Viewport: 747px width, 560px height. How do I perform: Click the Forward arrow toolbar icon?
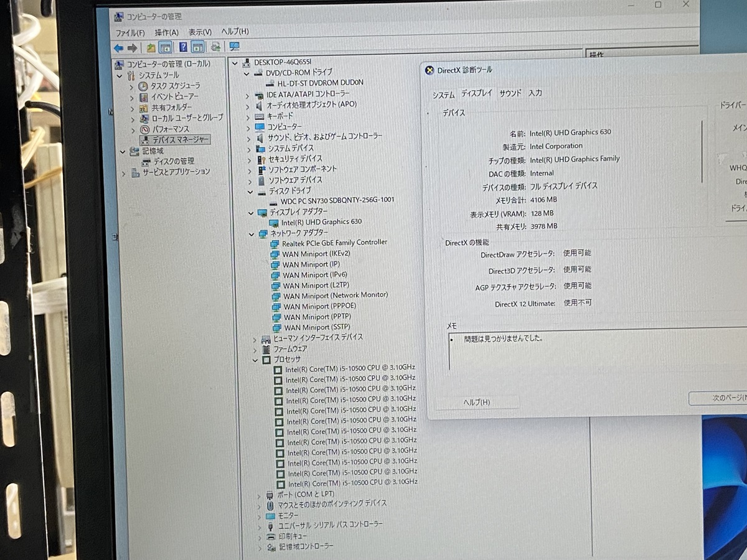(132, 48)
